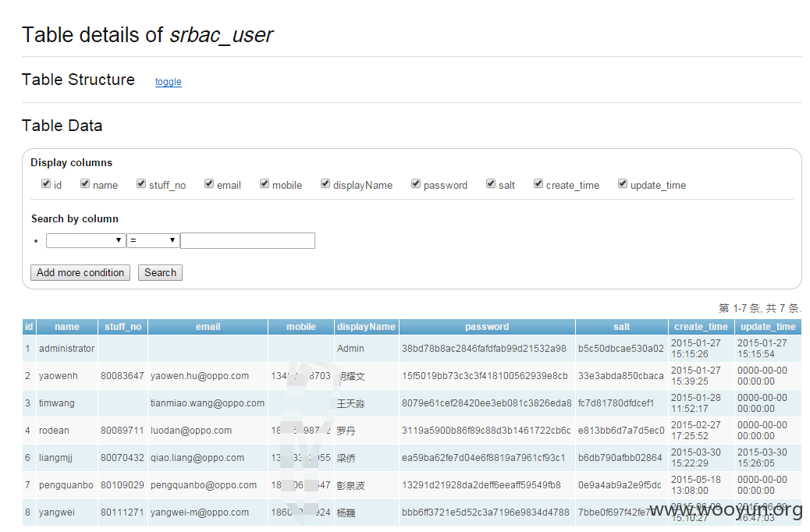Click password hash starting 'ea59ba62fe'
This screenshot has height=532, width=810.
point(484,458)
